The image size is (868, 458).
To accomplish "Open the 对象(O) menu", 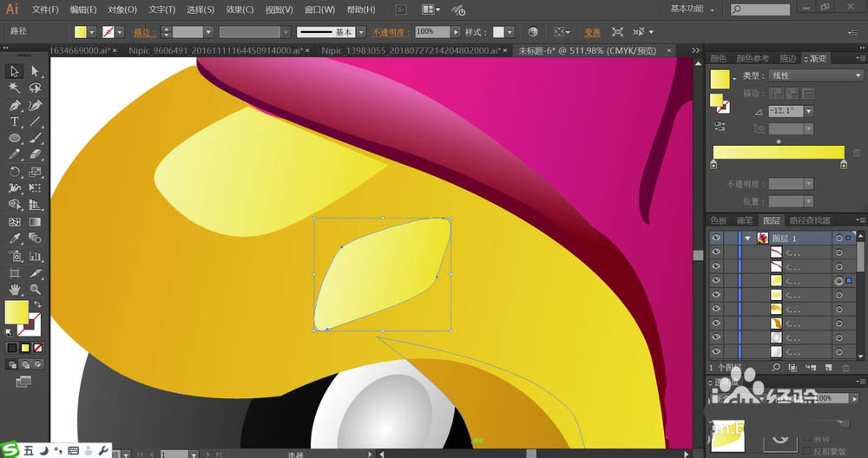I will 122,10.
